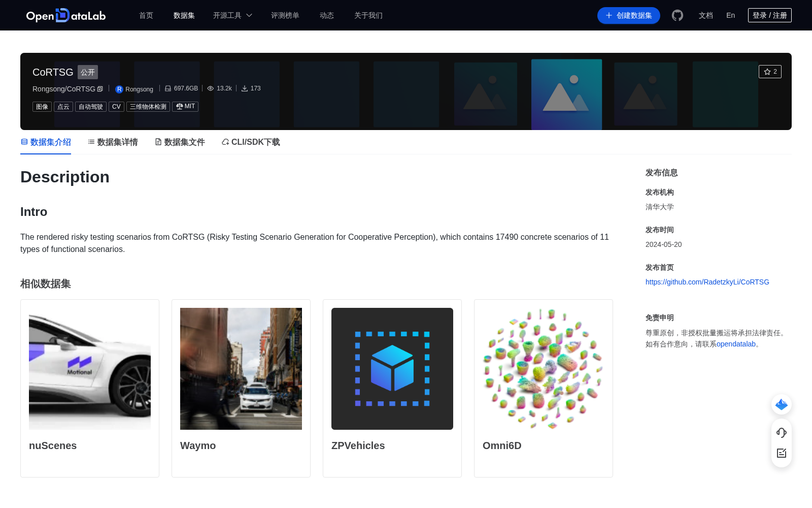Open the 动态 nav item

pyautogui.click(x=327, y=15)
